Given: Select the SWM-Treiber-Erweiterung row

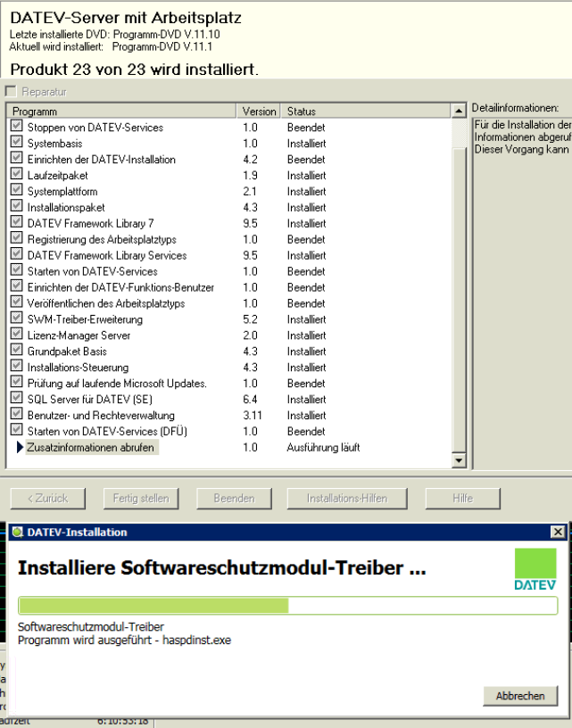Looking at the screenshot, I should click(229, 319).
